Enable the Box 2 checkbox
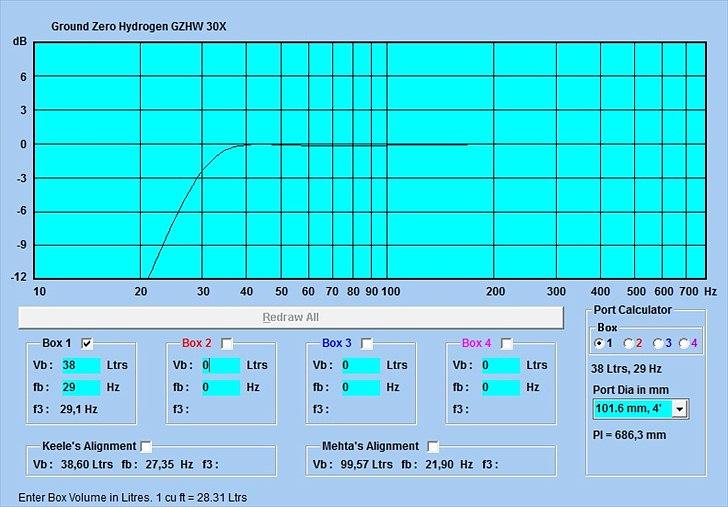The height and width of the screenshot is (507, 728). (227, 343)
